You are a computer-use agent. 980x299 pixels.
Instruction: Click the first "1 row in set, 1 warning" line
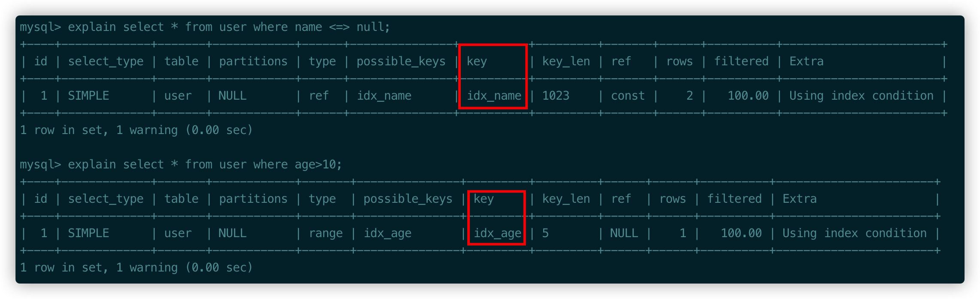click(x=136, y=130)
